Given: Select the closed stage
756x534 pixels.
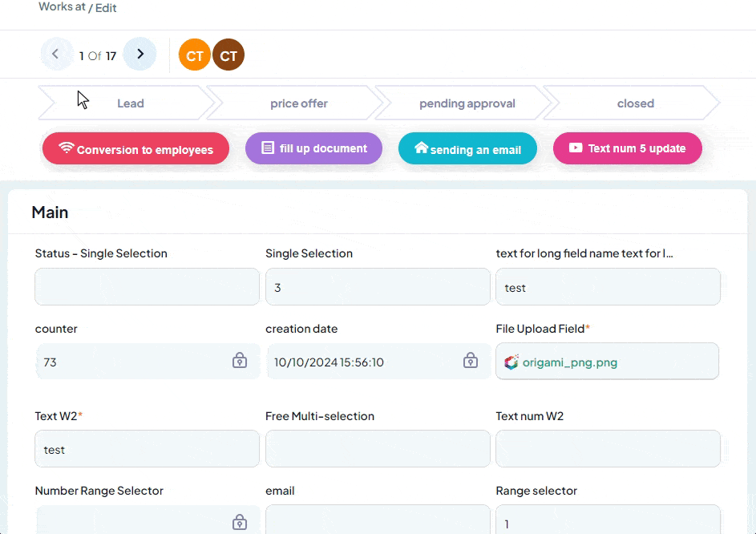Looking at the screenshot, I should click(x=632, y=103).
